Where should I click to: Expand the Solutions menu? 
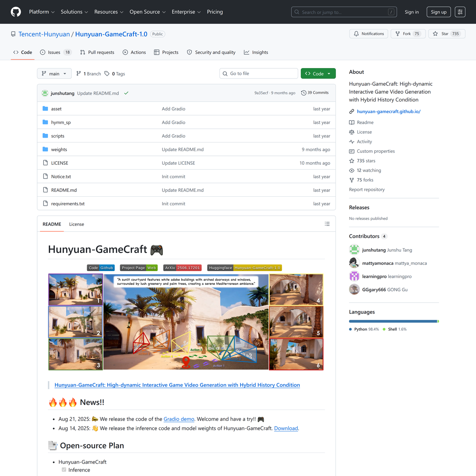[x=74, y=12]
